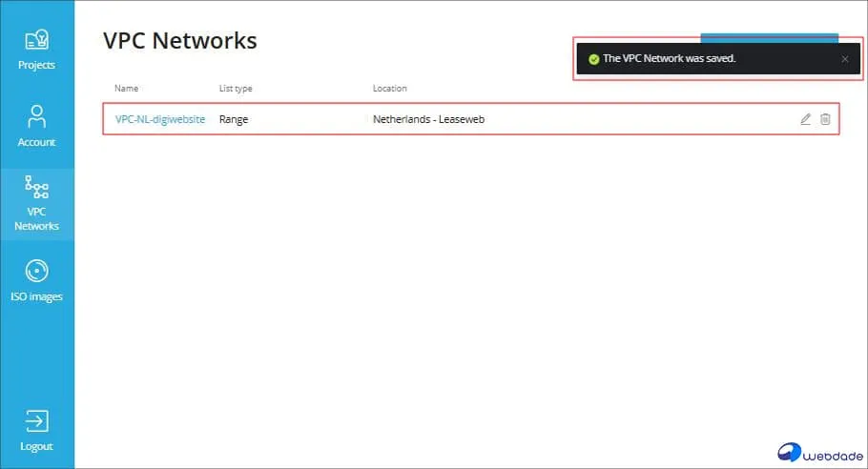Edit VPC-NL-digiwebsite using the pencil icon

pyautogui.click(x=805, y=119)
